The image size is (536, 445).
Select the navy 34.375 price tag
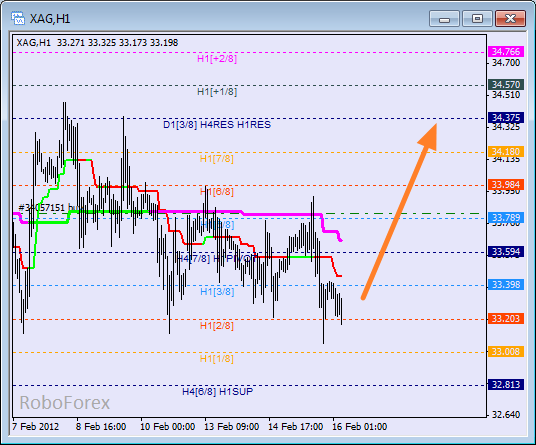(x=506, y=118)
